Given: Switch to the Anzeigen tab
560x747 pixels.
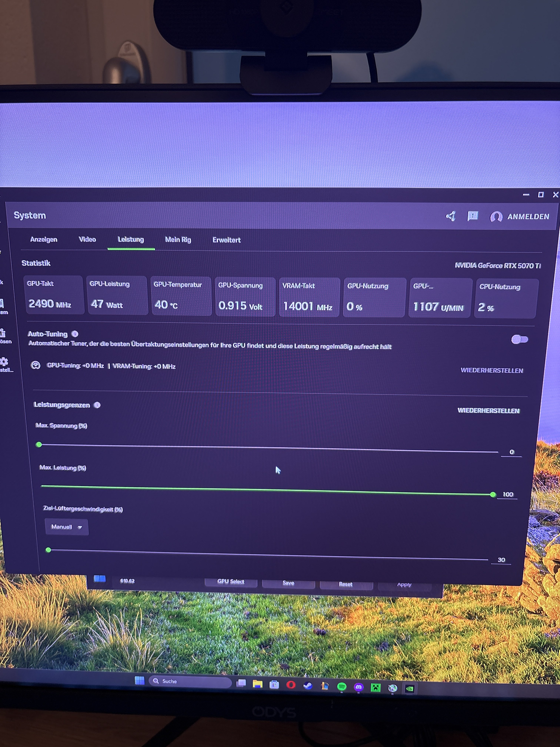Looking at the screenshot, I should tap(44, 239).
